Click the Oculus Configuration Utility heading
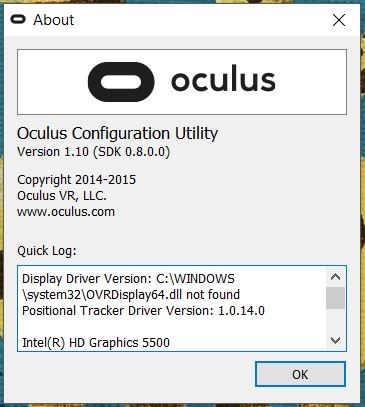 (118, 134)
